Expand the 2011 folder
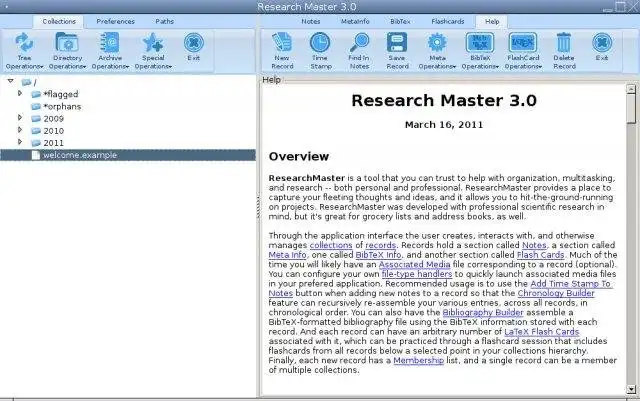The width and height of the screenshot is (640, 401). [x=20, y=143]
